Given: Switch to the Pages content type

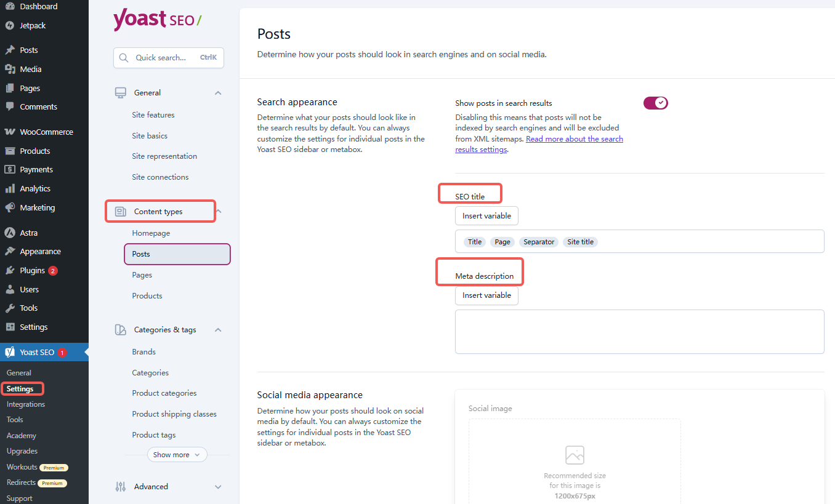Looking at the screenshot, I should click(142, 274).
